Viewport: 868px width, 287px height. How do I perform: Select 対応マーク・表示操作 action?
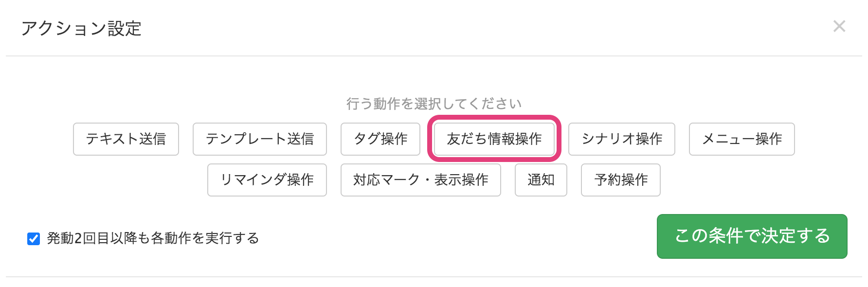tap(421, 180)
